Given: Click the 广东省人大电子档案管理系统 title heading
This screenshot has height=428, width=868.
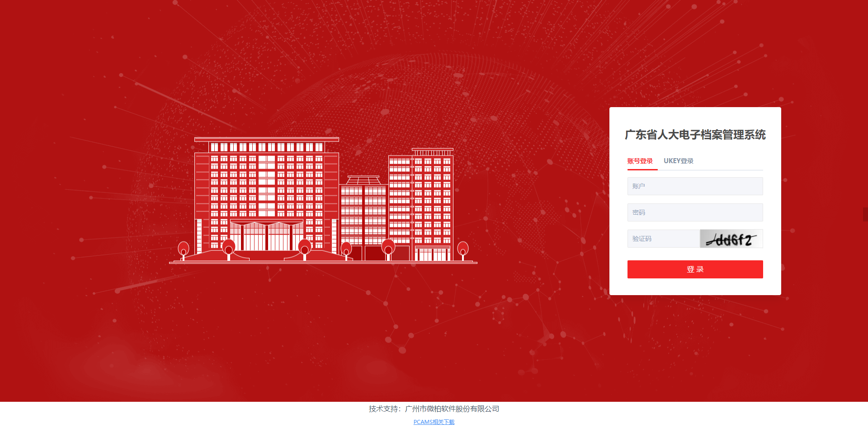Looking at the screenshot, I should (695, 135).
